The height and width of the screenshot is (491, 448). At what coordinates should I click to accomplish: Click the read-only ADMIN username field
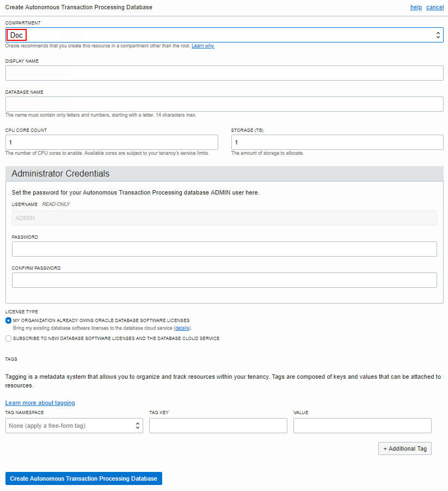pos(224,218)
